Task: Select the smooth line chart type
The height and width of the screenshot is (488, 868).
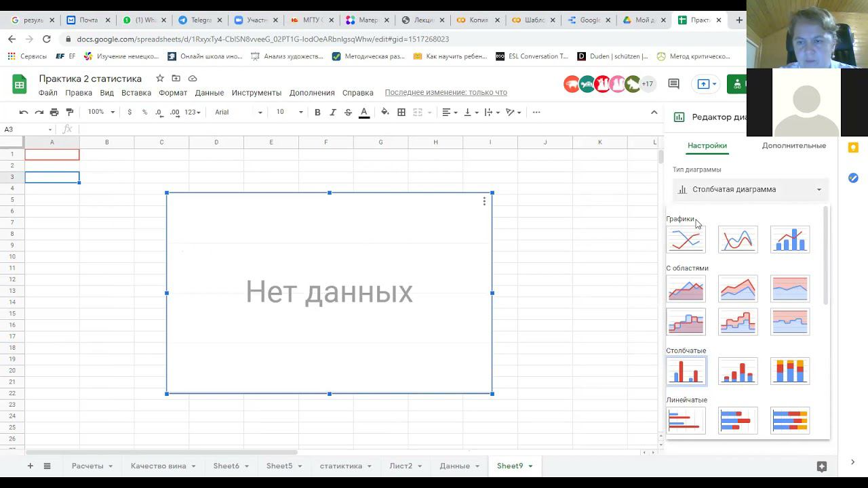Action: pyautogui.click(x=738, y=239)
